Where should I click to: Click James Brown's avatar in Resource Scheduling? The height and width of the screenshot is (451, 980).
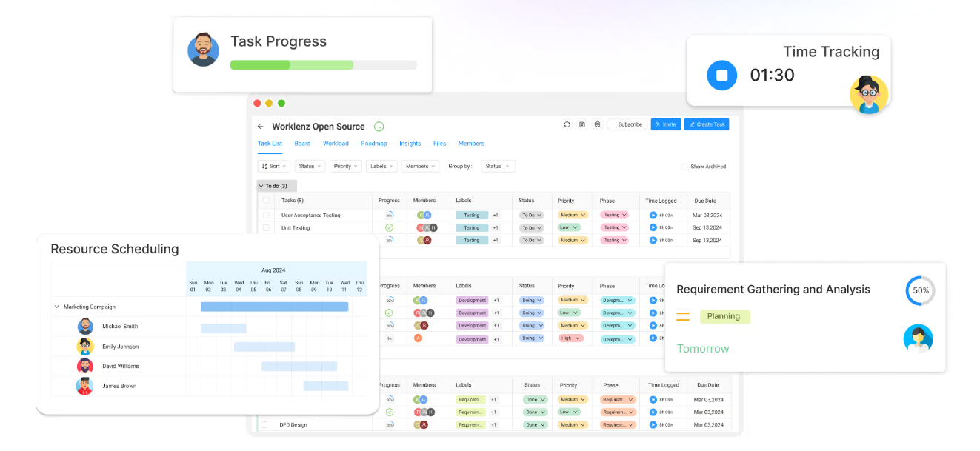85,386
